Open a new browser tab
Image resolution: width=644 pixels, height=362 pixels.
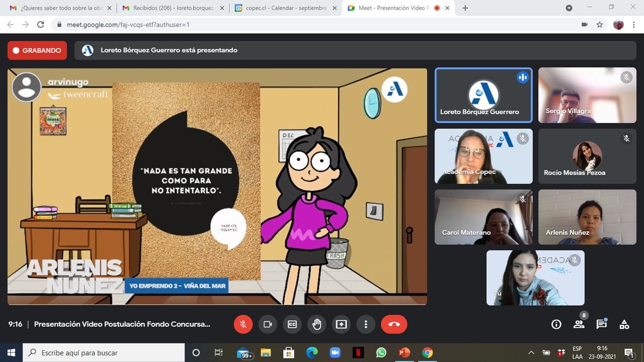[465, 8]
